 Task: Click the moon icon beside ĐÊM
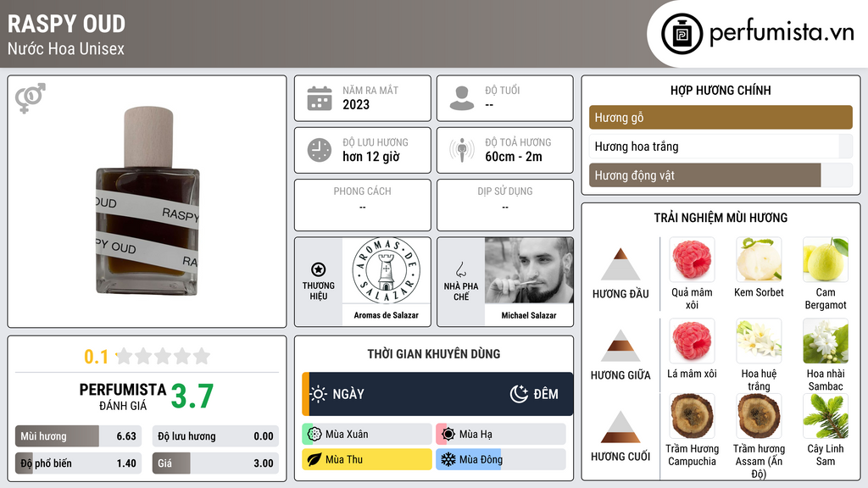click(x=519, y=394)
